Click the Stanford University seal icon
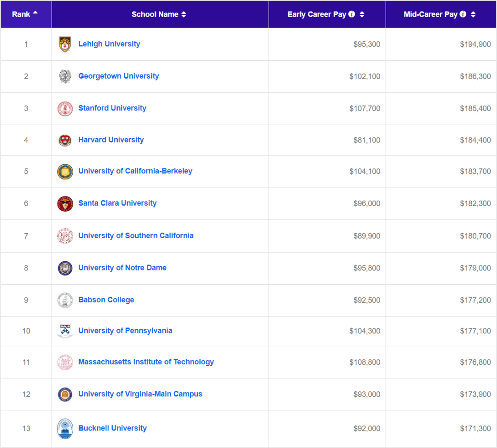This screenshot has height=448, width=497. 65,109
